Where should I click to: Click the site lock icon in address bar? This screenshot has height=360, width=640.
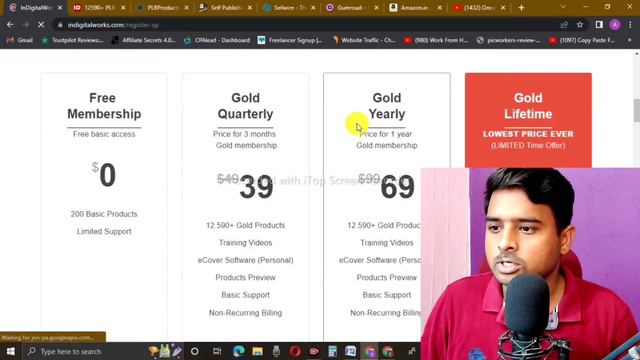60,25
